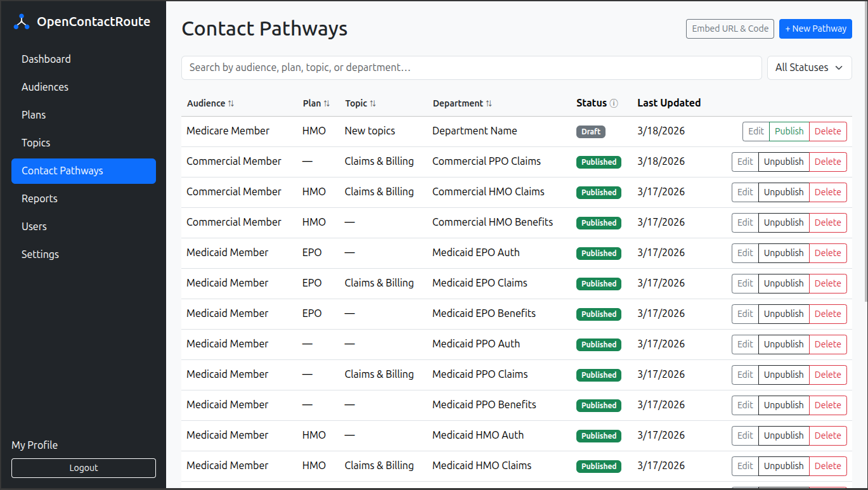
Task: Click the Embed URL & Code button
Action: [730, 29]
